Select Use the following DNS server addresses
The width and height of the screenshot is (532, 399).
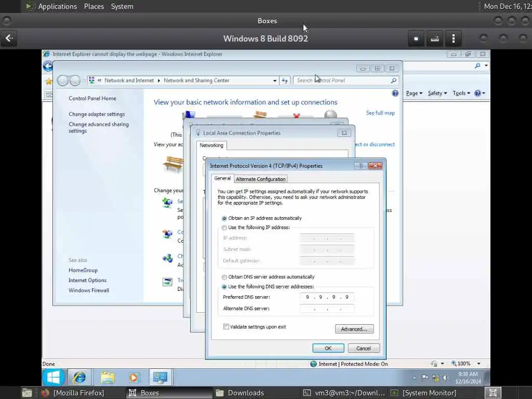[x=224, y=287]
